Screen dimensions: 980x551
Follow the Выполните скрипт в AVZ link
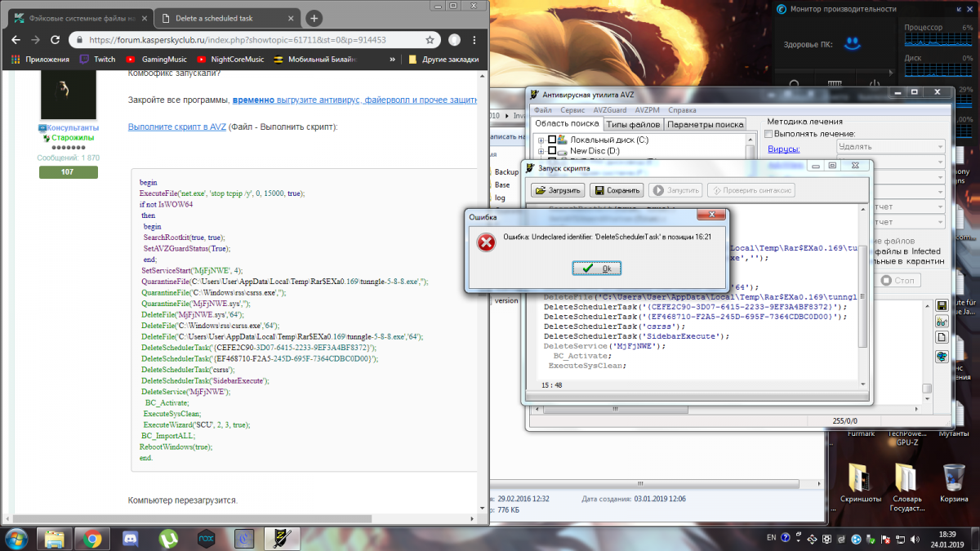pyautogui.click(x=176, y=127)
